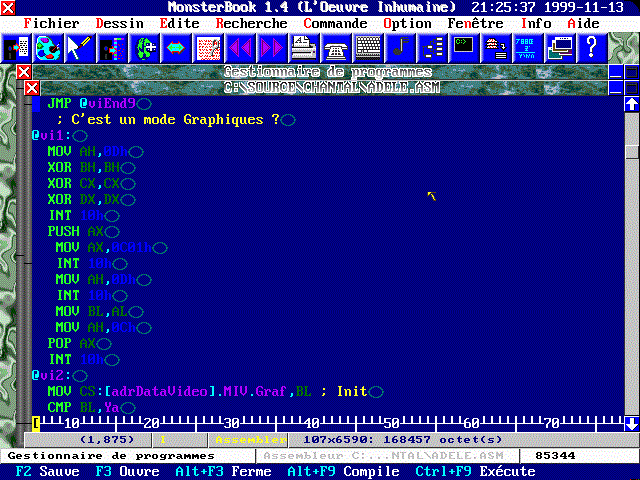640x480 pixels.
Task: Click the music note icon
Action: [400, 48]
